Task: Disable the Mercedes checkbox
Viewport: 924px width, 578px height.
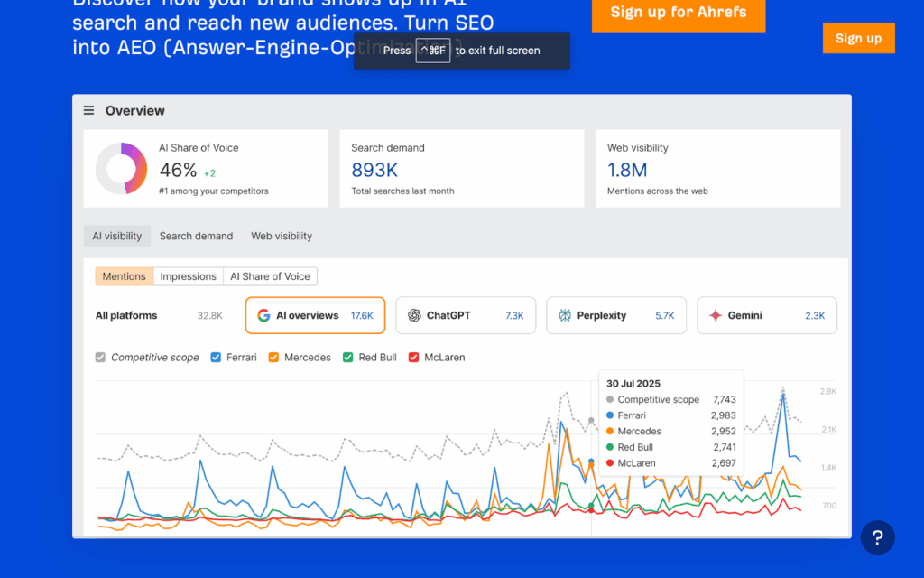Action: tap(273, 357)
